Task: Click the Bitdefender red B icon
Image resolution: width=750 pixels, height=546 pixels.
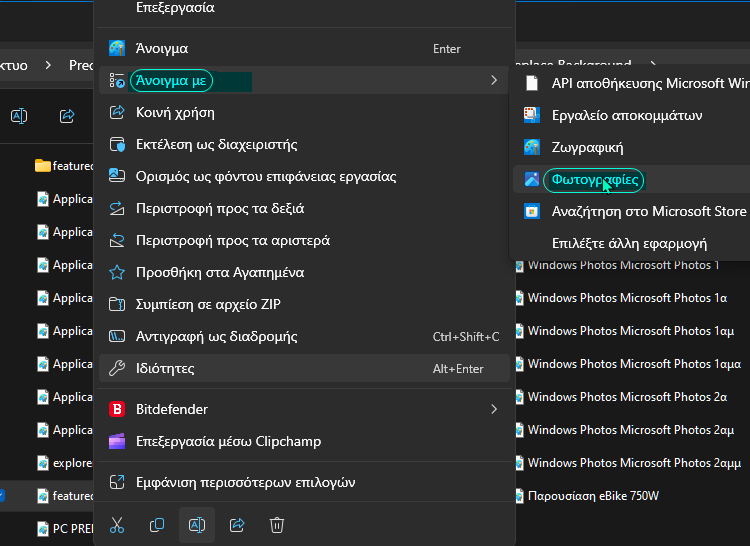Action: coord(117,409)
